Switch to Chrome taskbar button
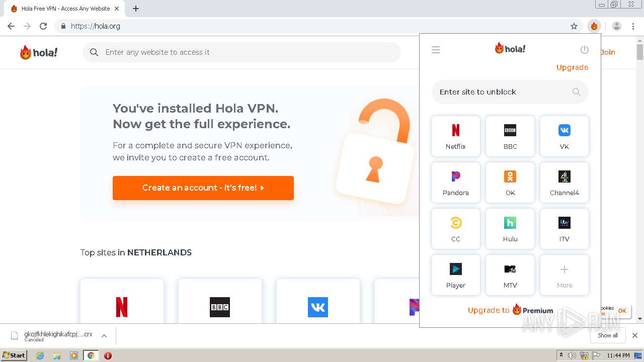 coord(91,355)
